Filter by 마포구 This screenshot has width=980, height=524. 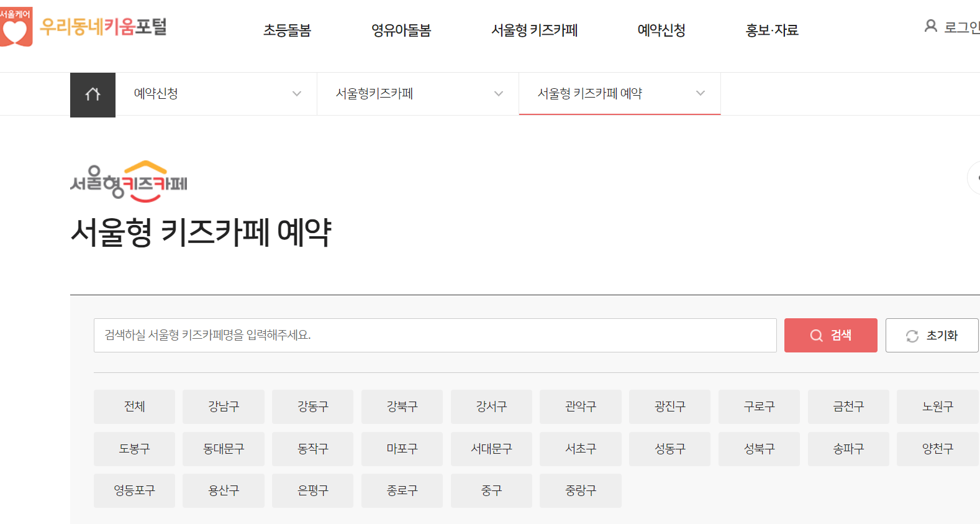coord(402,449)
